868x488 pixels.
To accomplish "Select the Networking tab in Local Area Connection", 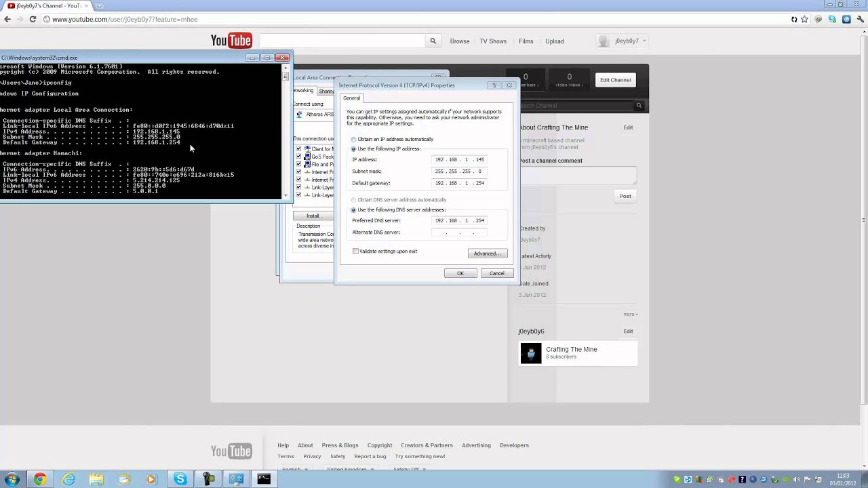I will [303, 91].
